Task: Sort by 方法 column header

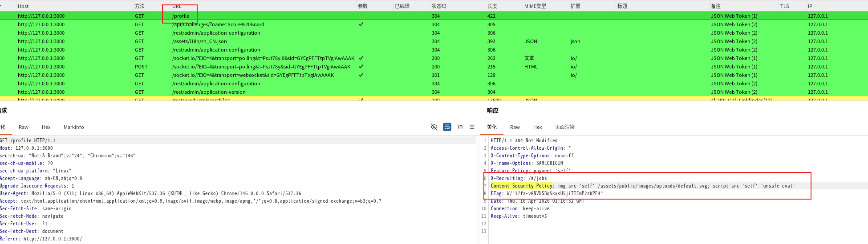Action: 140,6
